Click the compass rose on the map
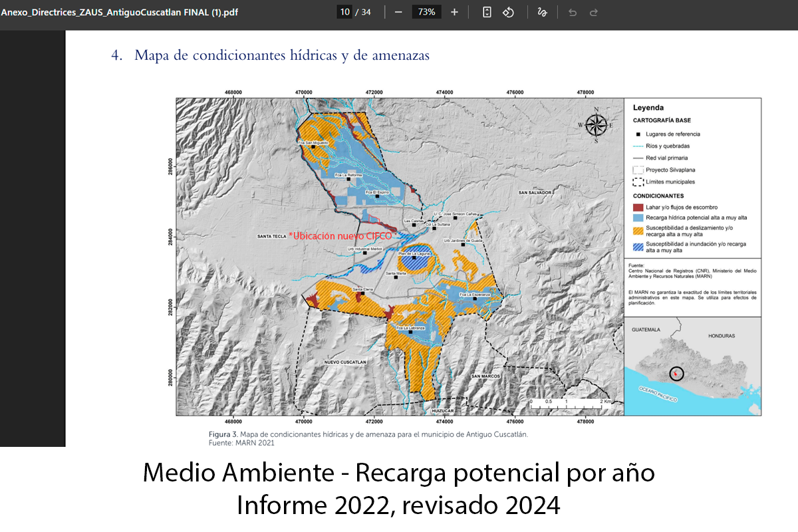The image size is (798, 532). coord(596,124)
